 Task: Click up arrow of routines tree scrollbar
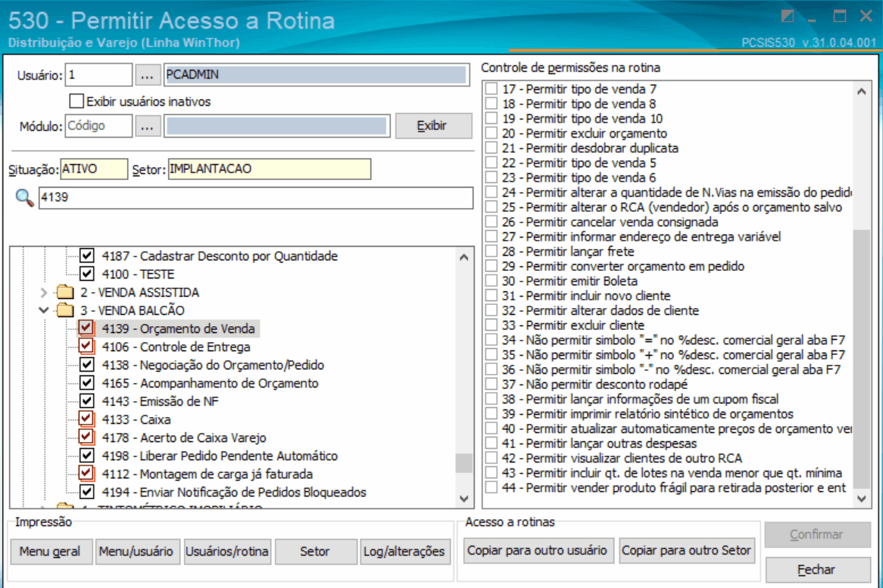[464, 257]
